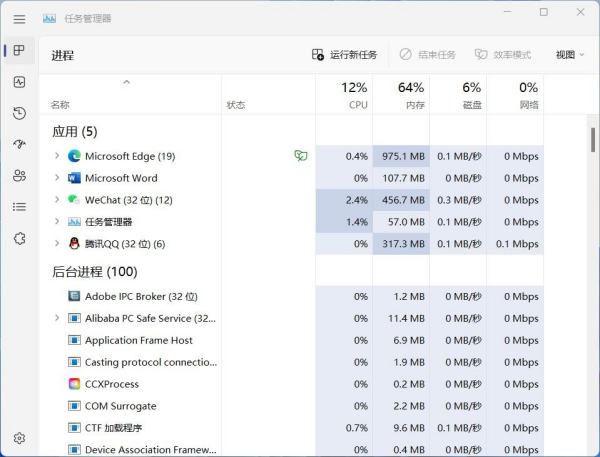The height and width of the screenshot is (457, 600).
Task: Expand Alibaba PC Safe Service group
Action: (57, 318)
